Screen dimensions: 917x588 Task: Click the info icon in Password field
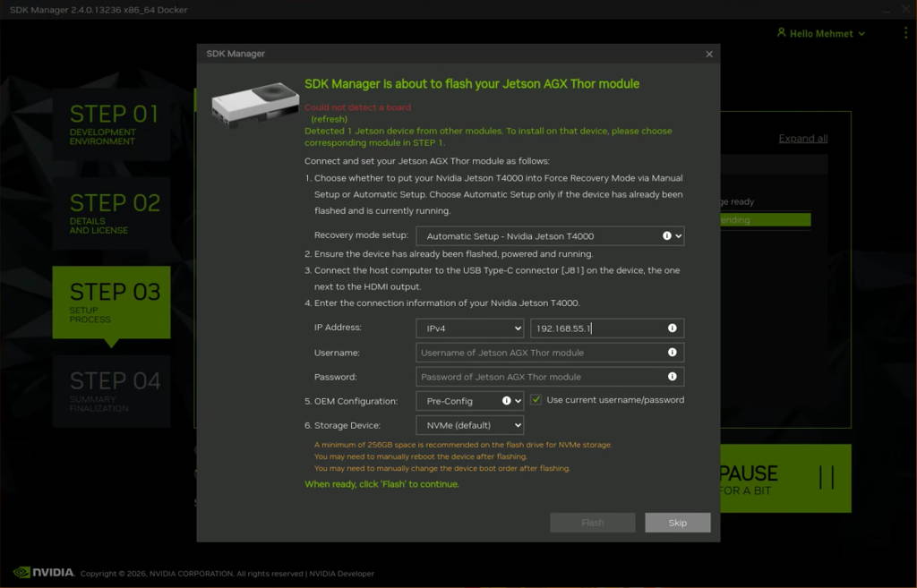(672, 377)
